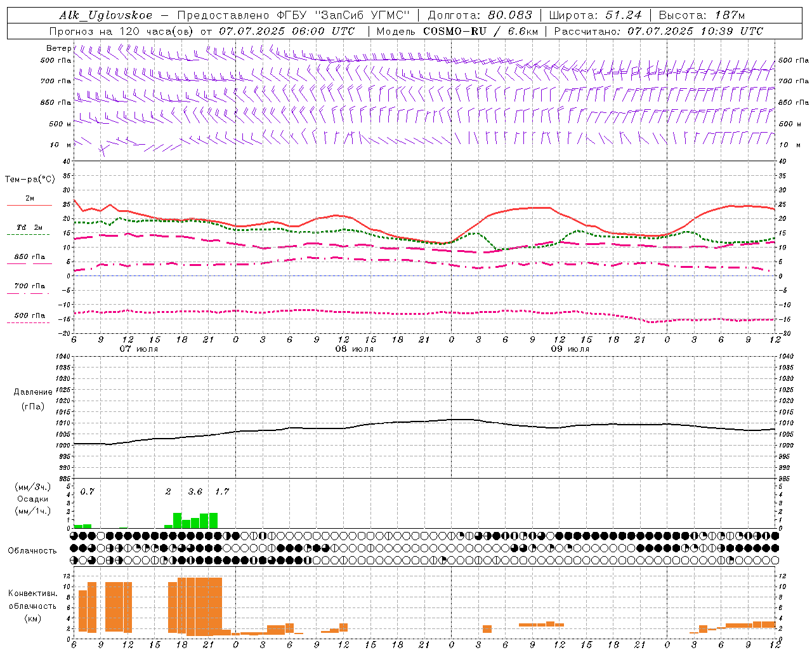
Task: Click the Тем-ра(°C) panel label
Action: point(30,180)
